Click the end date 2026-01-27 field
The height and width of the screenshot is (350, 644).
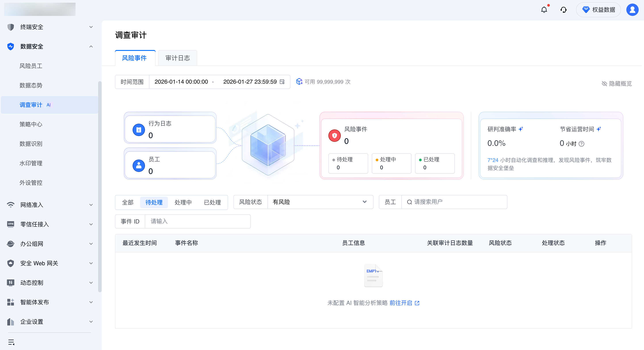[250, 82]
